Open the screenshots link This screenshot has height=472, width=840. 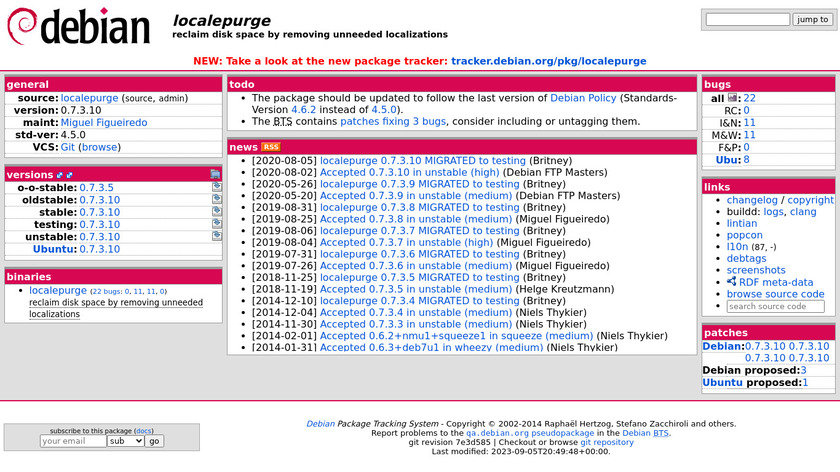point(756,271)
